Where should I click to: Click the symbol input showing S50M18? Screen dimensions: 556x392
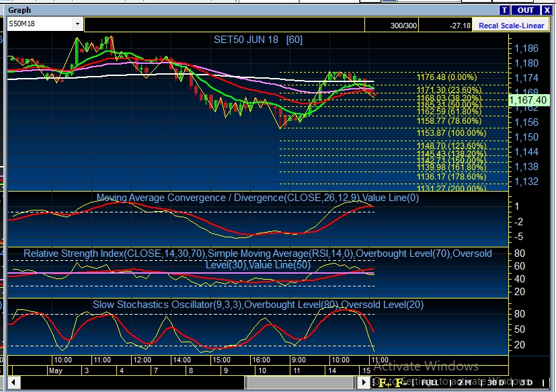click(x=40, y=24)
